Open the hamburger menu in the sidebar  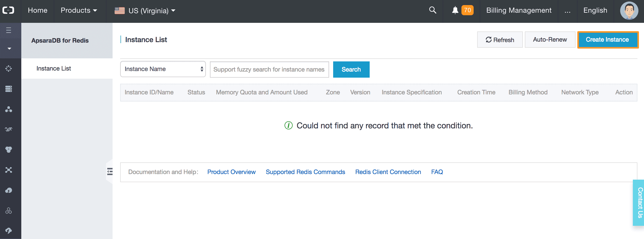(9, 30)
